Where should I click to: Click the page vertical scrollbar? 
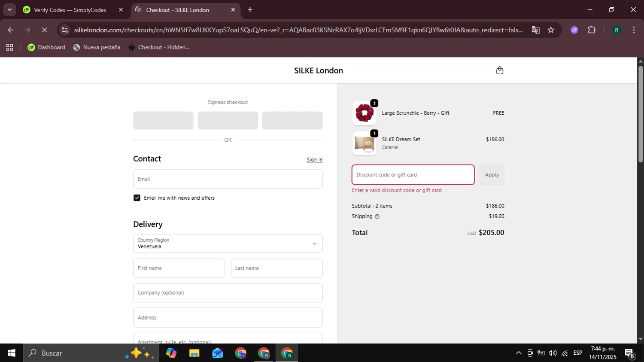click(641, 114)
